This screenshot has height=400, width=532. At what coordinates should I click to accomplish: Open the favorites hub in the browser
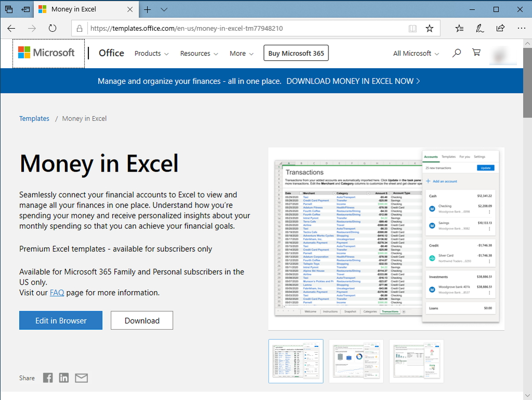click(x=459, y=28)
